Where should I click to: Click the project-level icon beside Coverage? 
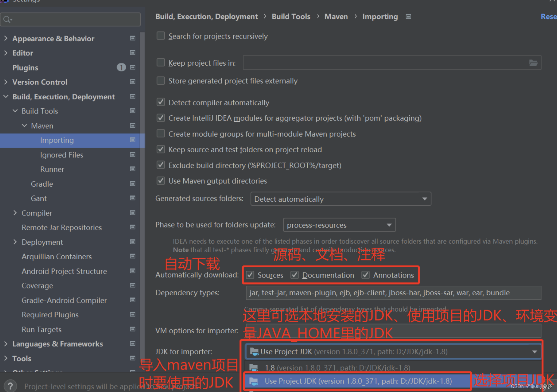click(132, 285)
